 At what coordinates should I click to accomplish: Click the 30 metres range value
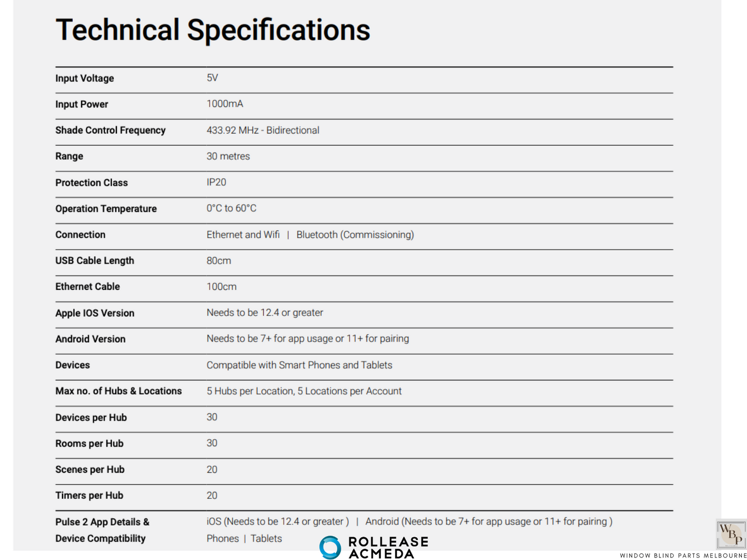[x=228, y=156]
